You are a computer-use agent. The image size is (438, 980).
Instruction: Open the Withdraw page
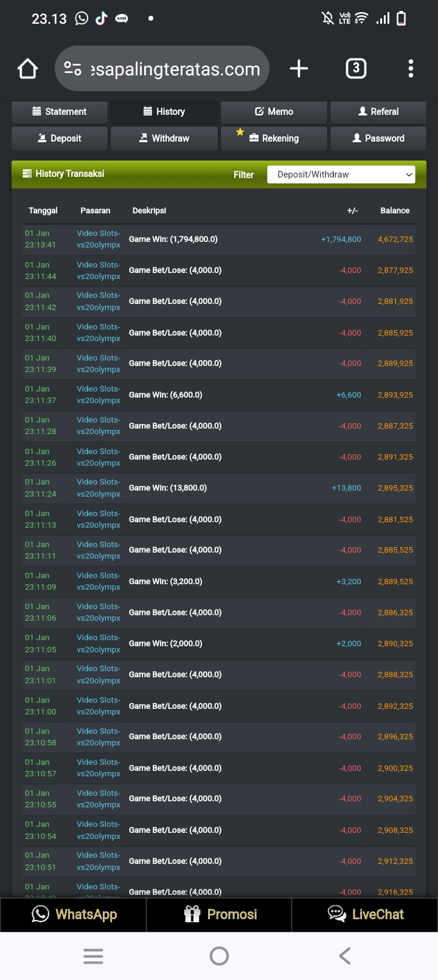pyautogui.click(x=164, y=139)
